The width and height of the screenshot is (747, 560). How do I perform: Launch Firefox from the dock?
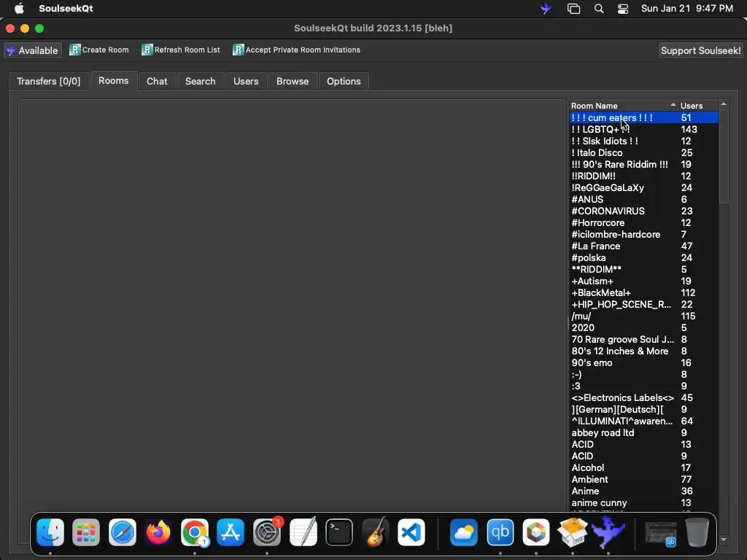coord(158,532)
